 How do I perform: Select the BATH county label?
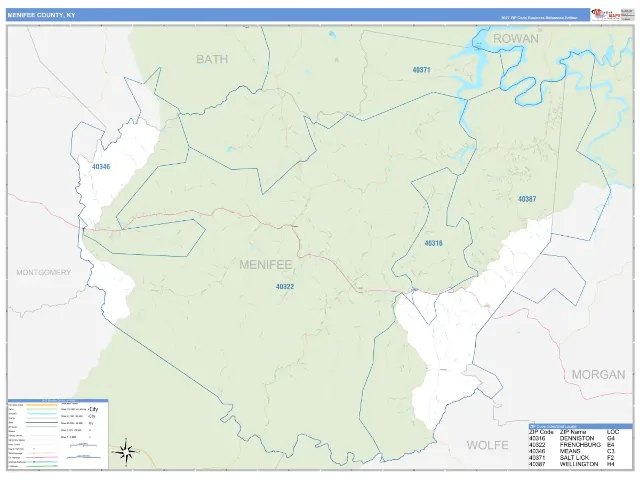pyautogui.click(x=212, y=59)
